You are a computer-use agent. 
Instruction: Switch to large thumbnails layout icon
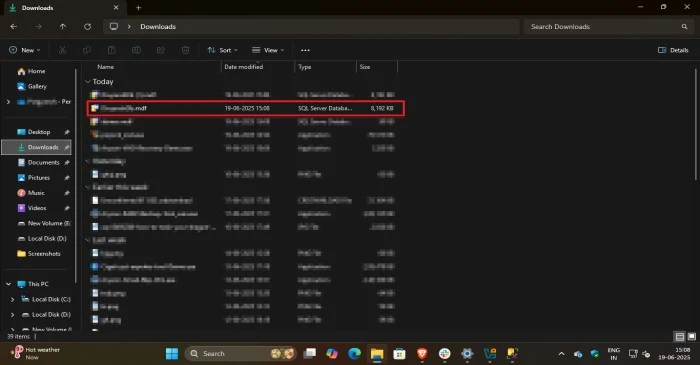pyautogui.click(x=692, y=336)
